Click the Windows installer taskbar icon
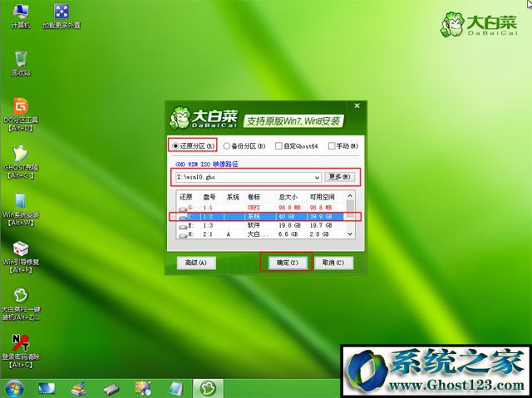532x398 pixels. pos(176,389)
